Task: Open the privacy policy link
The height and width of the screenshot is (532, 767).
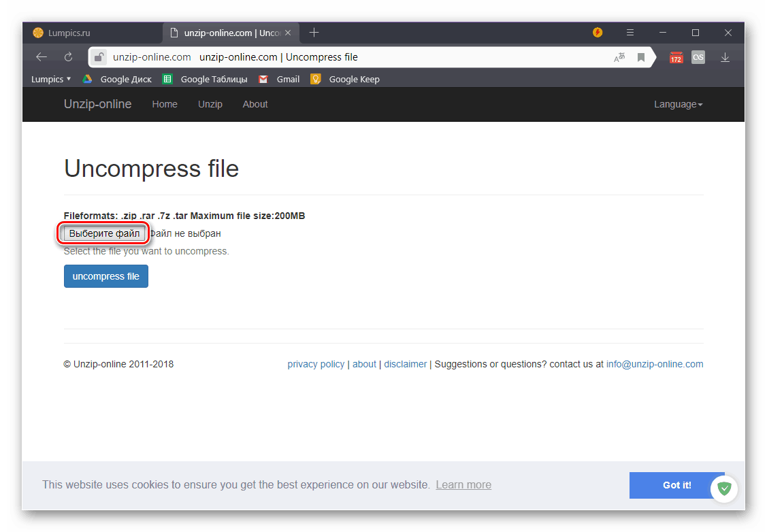Action: [316, 364]
